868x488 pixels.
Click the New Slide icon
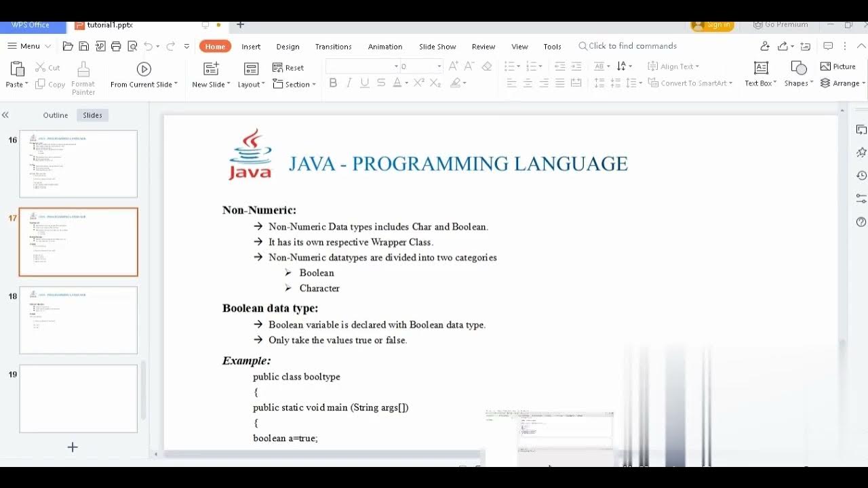(211, 68)
